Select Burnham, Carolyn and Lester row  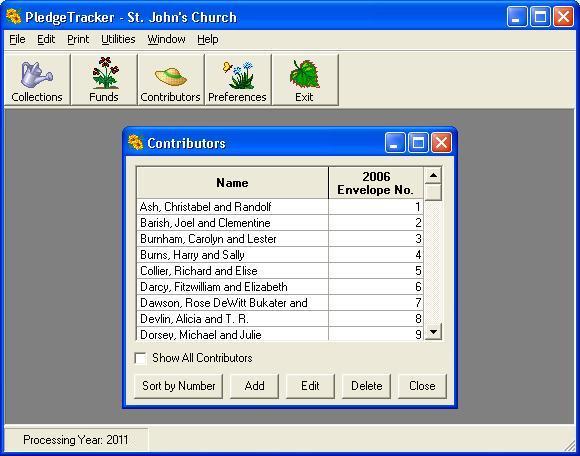tap(280, 239)
